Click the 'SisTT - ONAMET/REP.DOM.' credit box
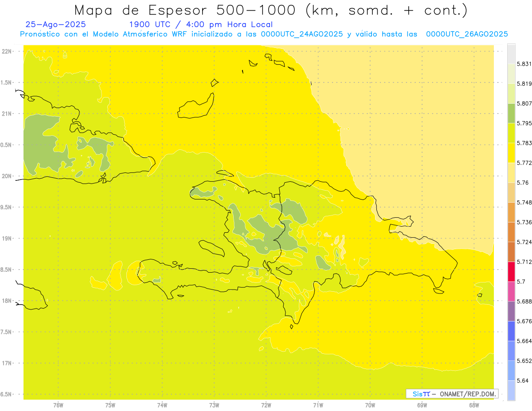The image size is (532, 411). 452,394
